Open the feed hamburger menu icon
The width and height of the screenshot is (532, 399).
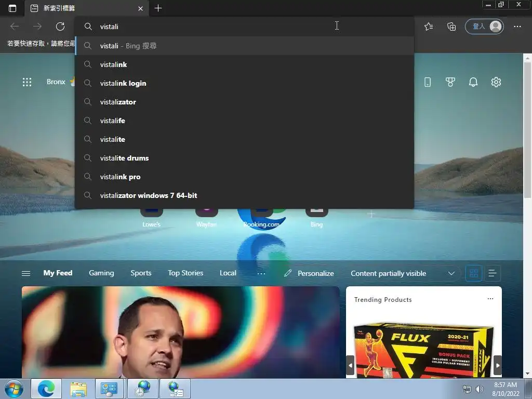pyautogui.click(x=26, y=273)
